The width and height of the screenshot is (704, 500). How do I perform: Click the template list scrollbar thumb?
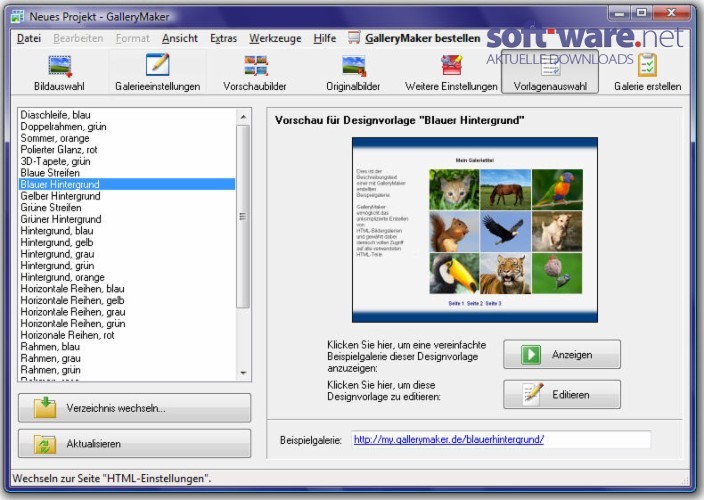pyautogui.click(x=243, y=216)
